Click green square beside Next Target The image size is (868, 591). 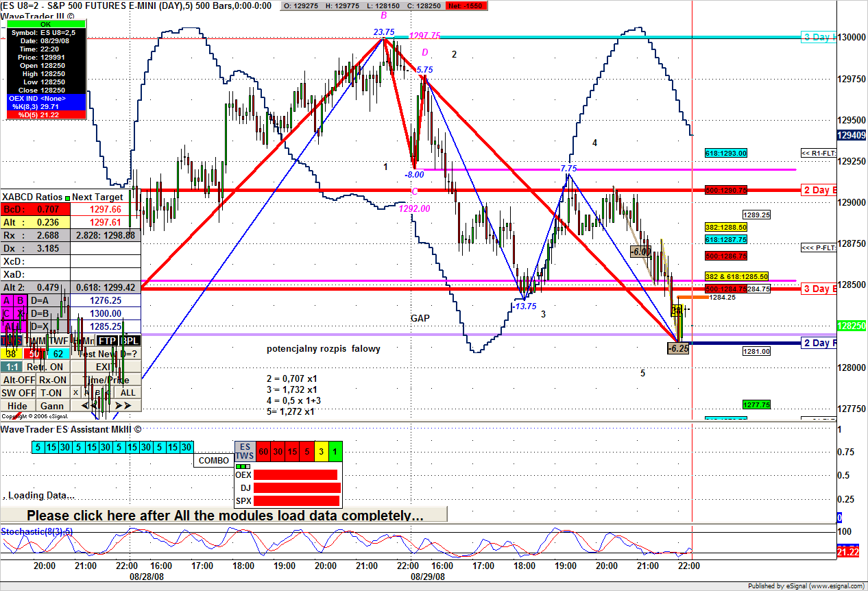[67, 197]
